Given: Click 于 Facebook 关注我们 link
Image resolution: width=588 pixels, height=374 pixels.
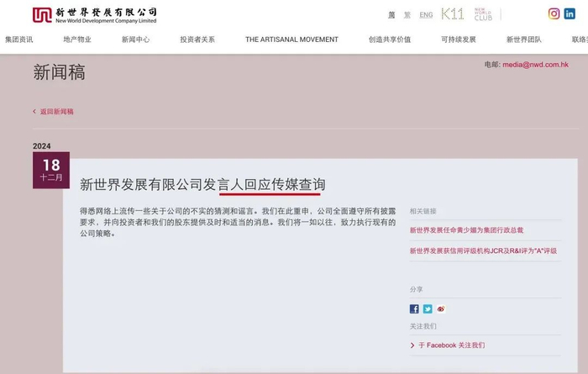Looking at the screenshot, I should (452, 345).
